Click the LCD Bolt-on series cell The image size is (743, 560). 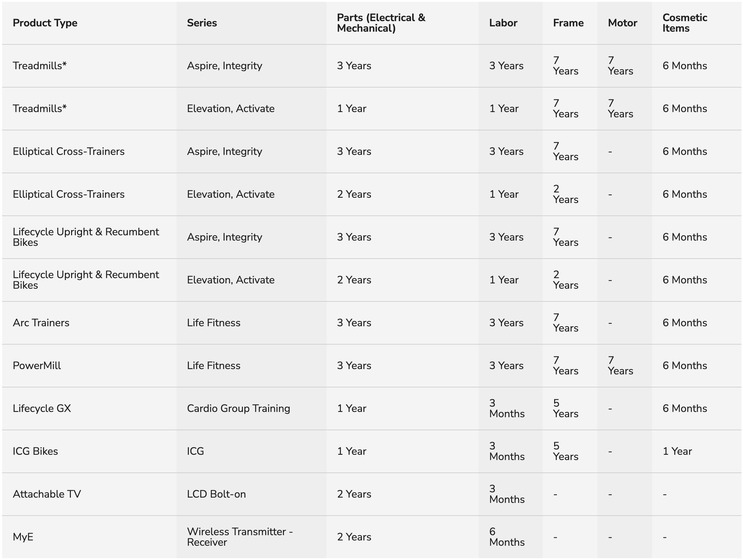[x=216, y=494]
